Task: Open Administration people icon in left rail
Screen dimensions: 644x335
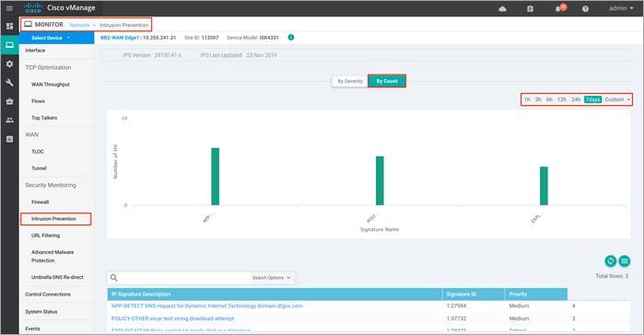Action: [x=9, y=121]
